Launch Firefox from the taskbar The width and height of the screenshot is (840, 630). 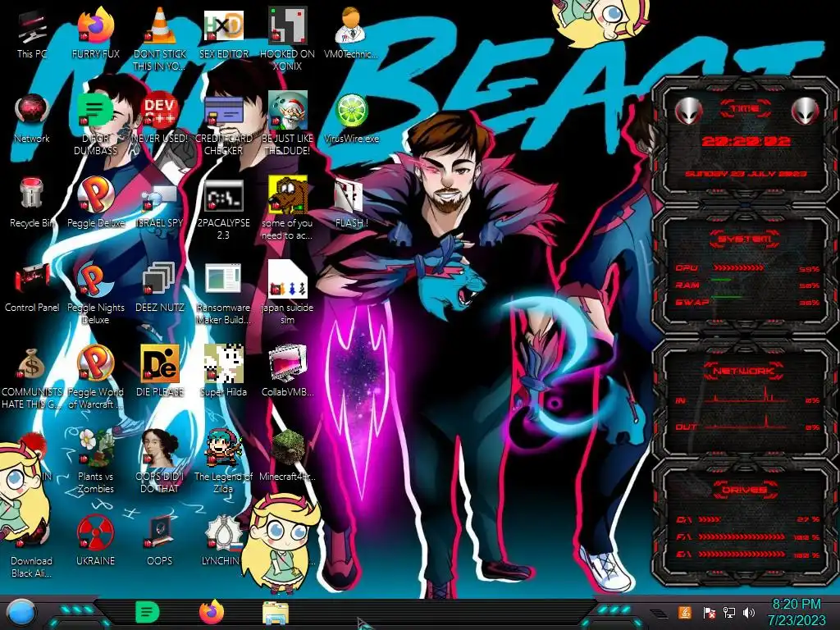pyautogui.click(x=212, y=612)
